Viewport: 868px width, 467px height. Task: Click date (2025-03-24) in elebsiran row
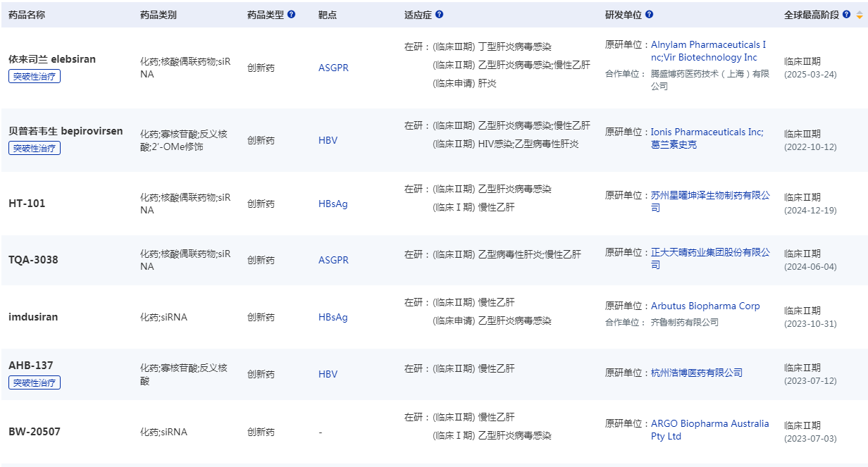point(810,75)
